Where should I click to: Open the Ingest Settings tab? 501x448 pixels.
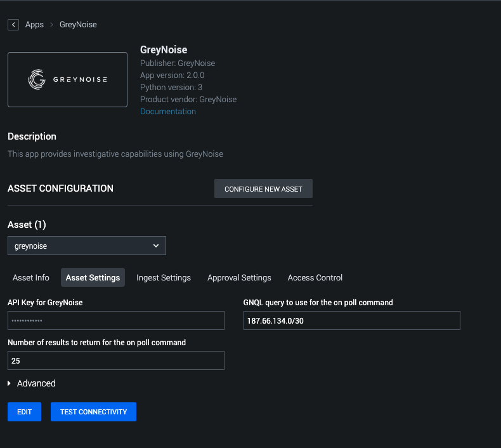tap(164, 277)
